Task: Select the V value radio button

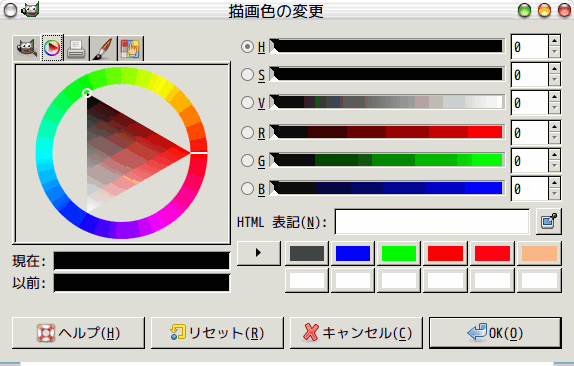Action: click(247, 102)
